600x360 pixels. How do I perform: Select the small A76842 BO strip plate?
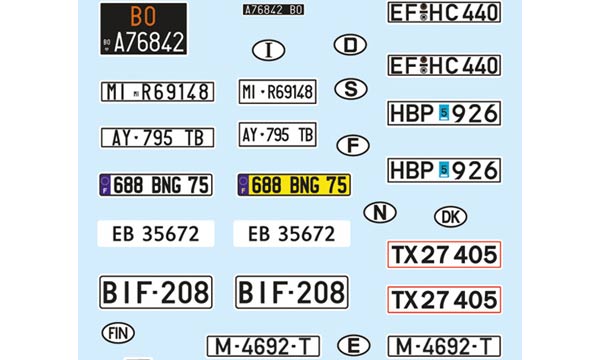pyautogui.click(x=273, y=10)
